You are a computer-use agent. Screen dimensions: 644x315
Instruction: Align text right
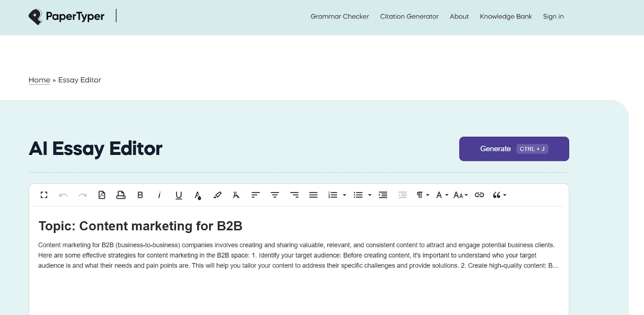tap(294, 195)
